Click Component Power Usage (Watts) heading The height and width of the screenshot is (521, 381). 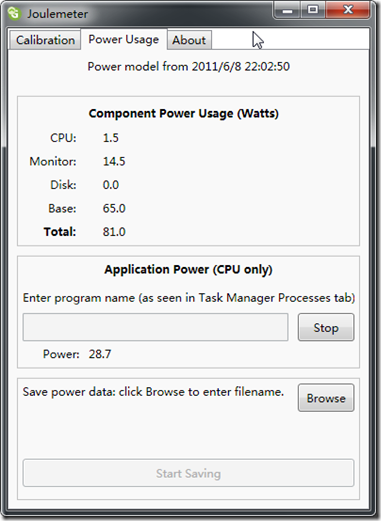coord(184,114)
